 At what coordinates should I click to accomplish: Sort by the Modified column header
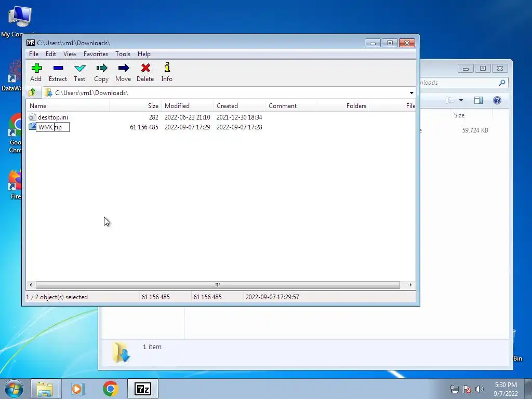click(188, 106)
